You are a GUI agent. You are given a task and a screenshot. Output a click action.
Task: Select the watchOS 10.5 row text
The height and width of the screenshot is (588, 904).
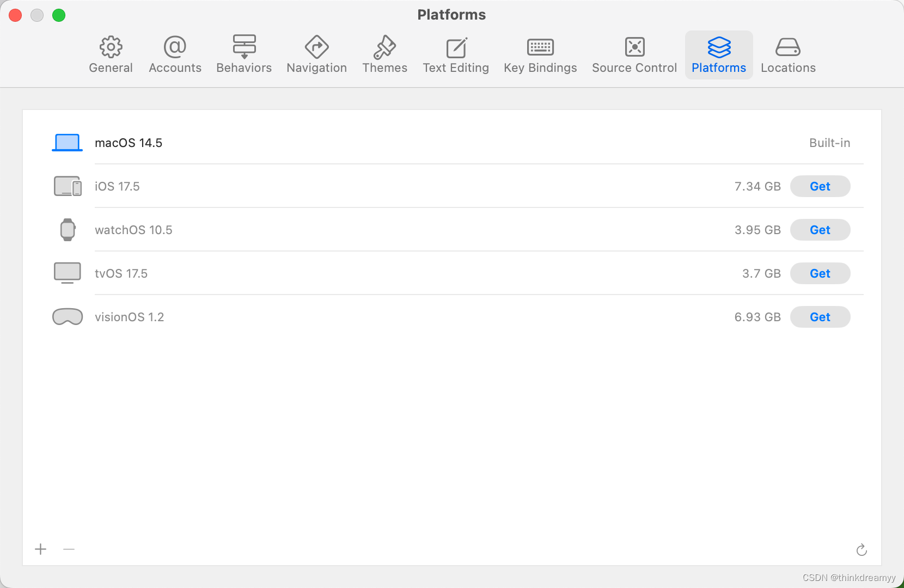tap(133, 230)
